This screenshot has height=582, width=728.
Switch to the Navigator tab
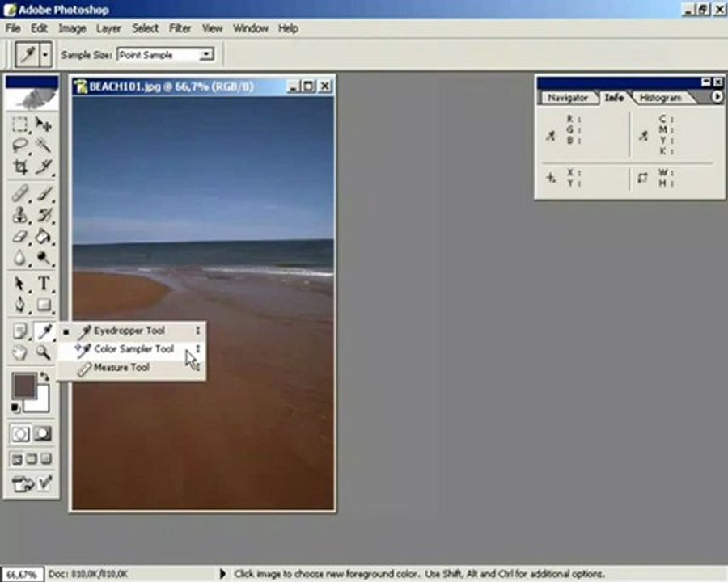[x=567, y=98]
